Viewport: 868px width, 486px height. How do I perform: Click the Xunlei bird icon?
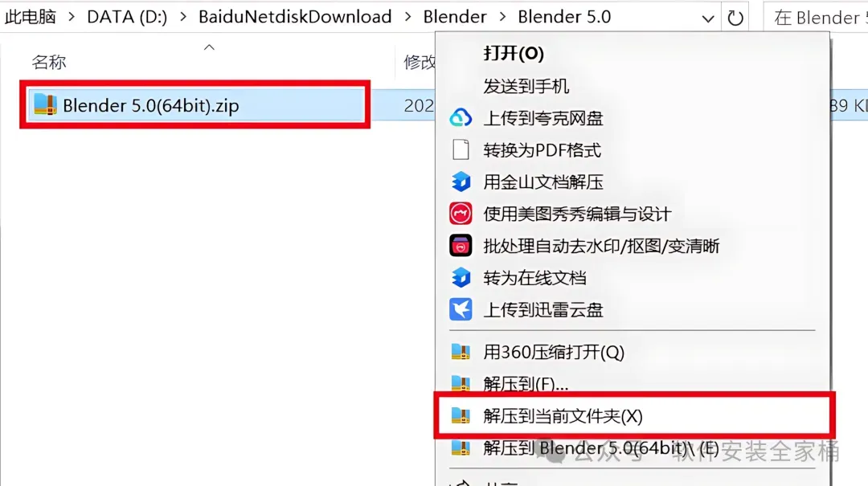[x=461, y=309]
